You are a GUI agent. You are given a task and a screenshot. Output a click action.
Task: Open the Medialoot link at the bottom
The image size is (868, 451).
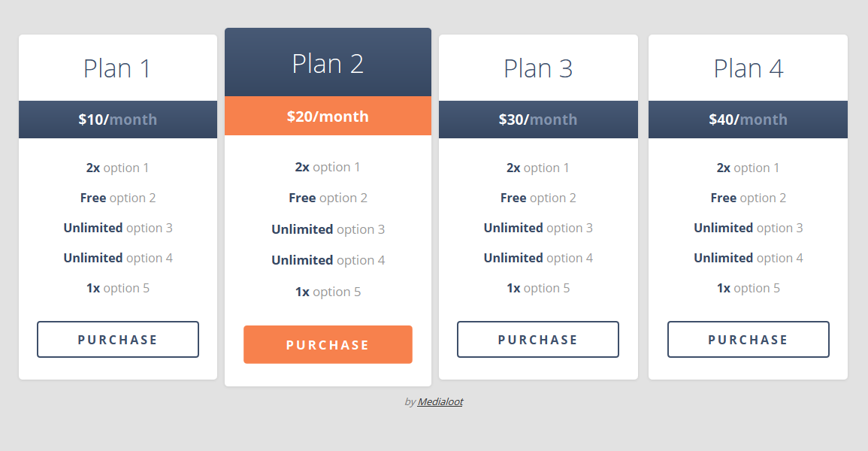(441, 401)
